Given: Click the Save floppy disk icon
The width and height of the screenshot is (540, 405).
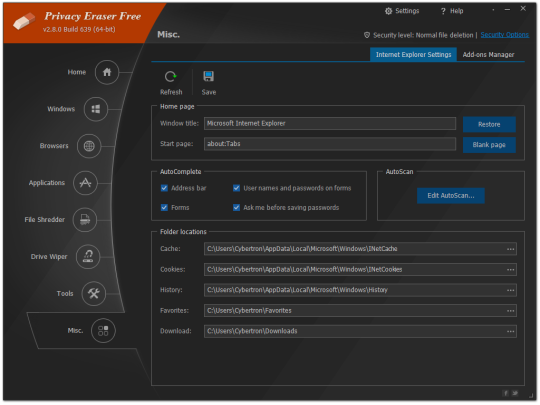Looking at the screenshot, I should click(x=208, y=76).
